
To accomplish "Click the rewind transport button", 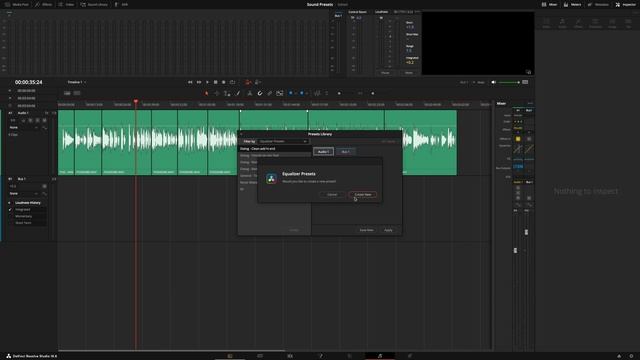I will (x=190, y=82).
